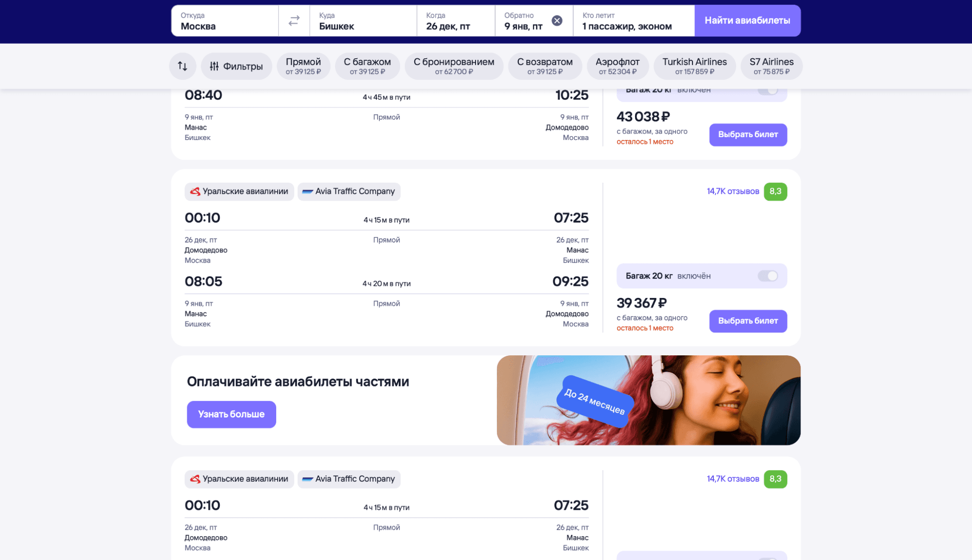Swap origin and destination cities
Image resolution: width=972 pixels, height=560 pixels.
coord(294,21)
